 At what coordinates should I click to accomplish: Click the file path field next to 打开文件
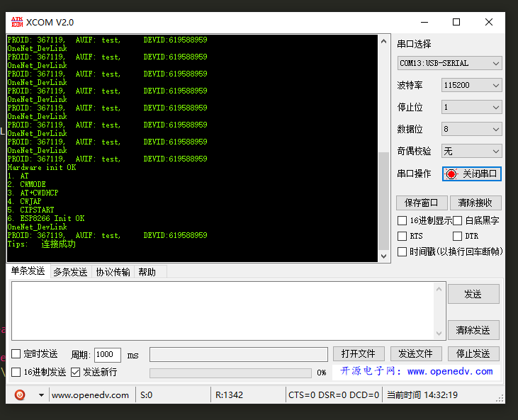click(x=239, y=354)
